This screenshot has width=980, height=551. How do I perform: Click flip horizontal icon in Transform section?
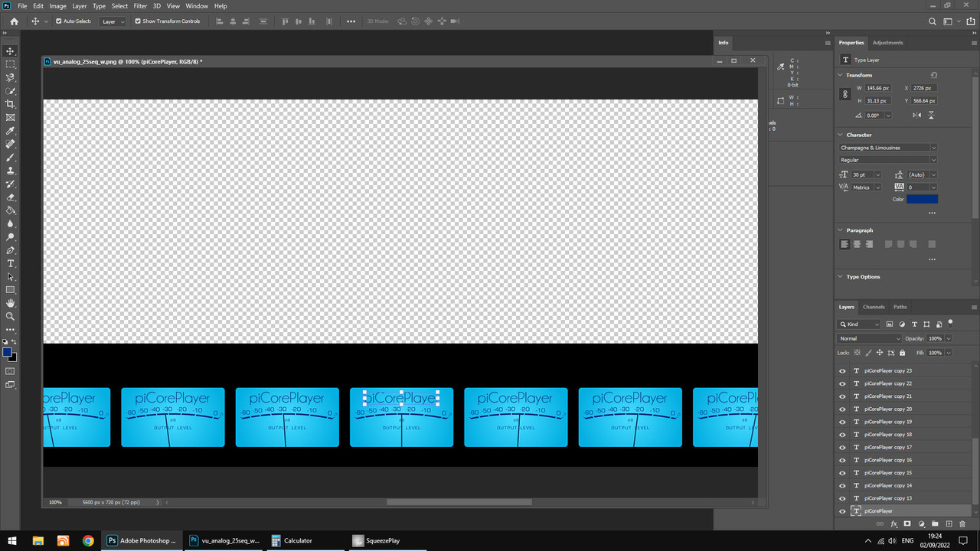pos(917,116)
